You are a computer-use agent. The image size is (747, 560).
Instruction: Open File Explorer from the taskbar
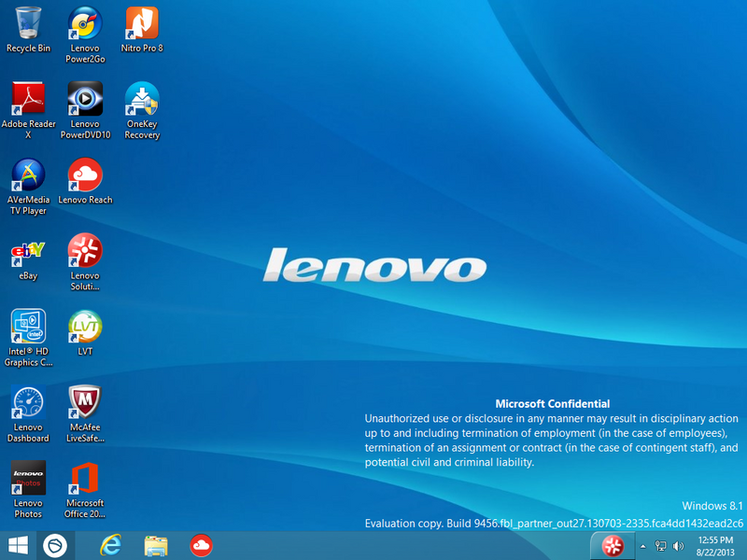click(x=156, y=544)
